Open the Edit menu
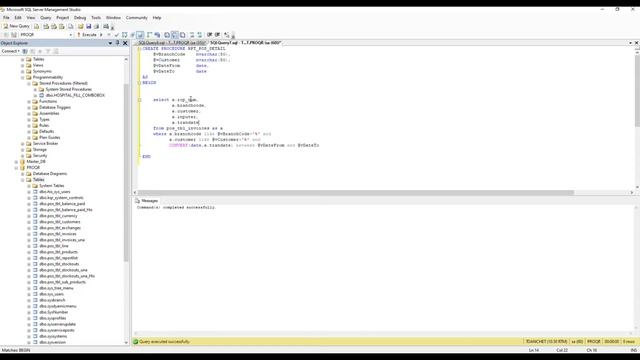The height and width of the screenshot is (360, 640). [x=18, y=18]
